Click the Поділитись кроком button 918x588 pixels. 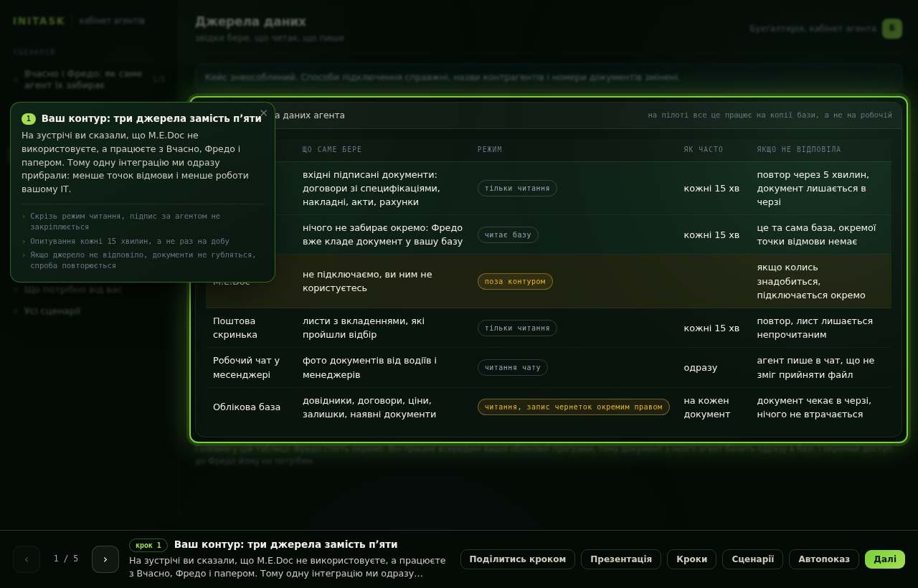pos(518,559)
